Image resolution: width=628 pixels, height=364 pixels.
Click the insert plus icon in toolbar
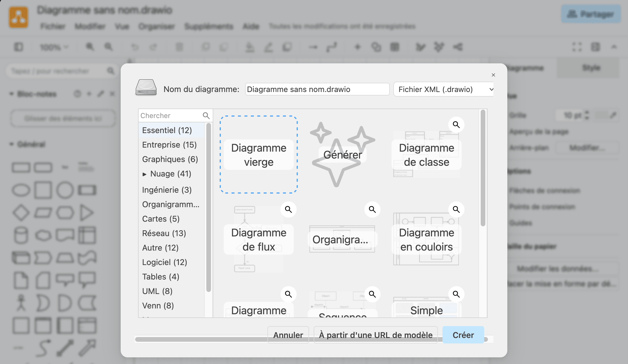[358, 47]
